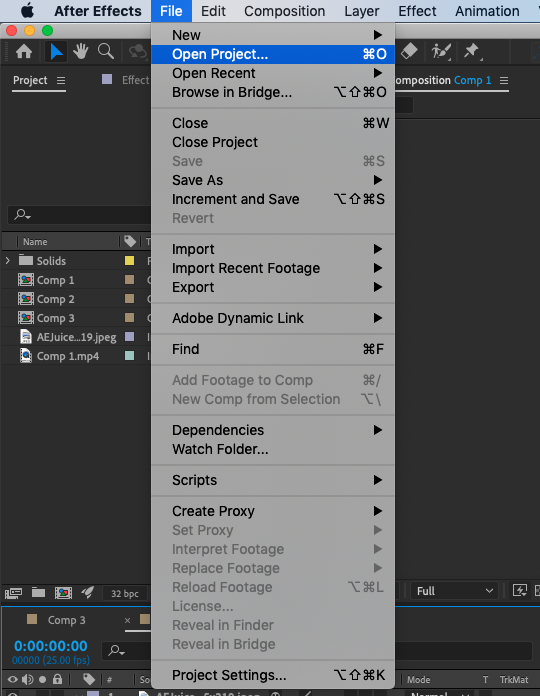
Task: Toggle the video eye column in timeline
Action: click(x=13, y=679)
